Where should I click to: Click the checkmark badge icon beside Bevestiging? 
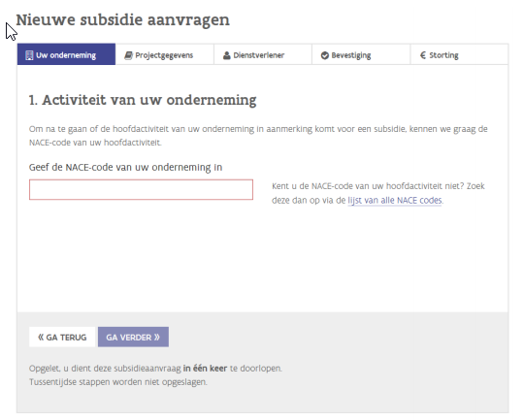click(325, 55)
